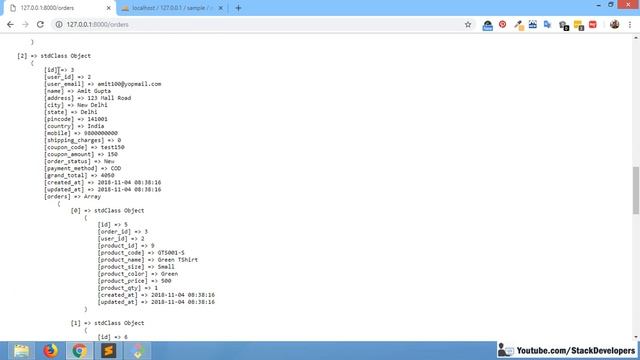Open the yellow sticky-note extension
The width and height of the screenshot is (640, 360).
coord(579,25)
